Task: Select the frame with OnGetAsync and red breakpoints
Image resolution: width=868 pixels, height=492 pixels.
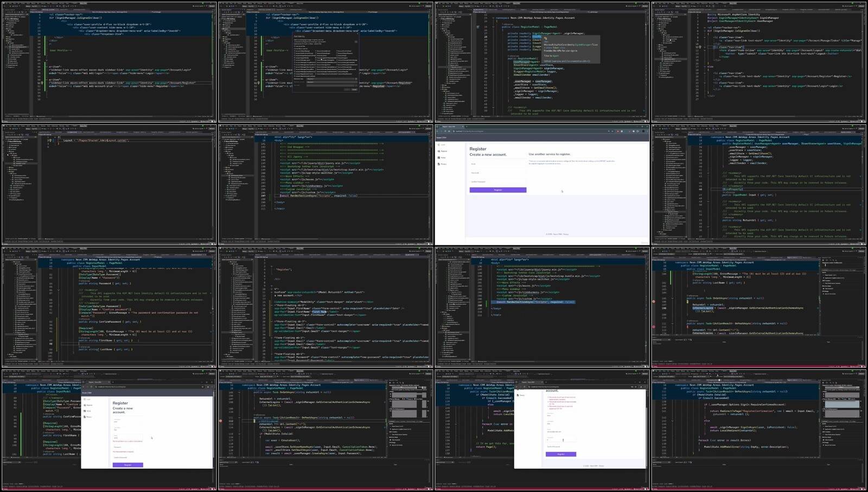Action: (759, 307)
